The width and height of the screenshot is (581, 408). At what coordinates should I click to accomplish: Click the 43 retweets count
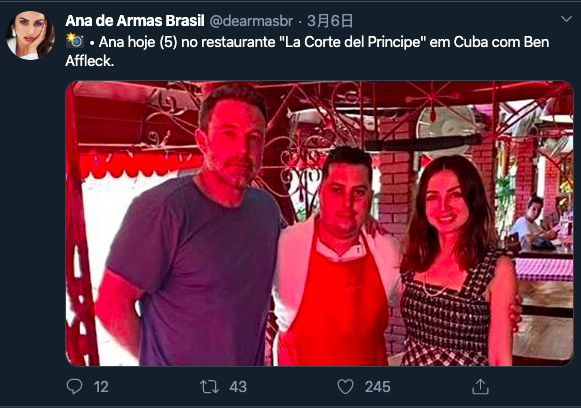coord(238,387)
